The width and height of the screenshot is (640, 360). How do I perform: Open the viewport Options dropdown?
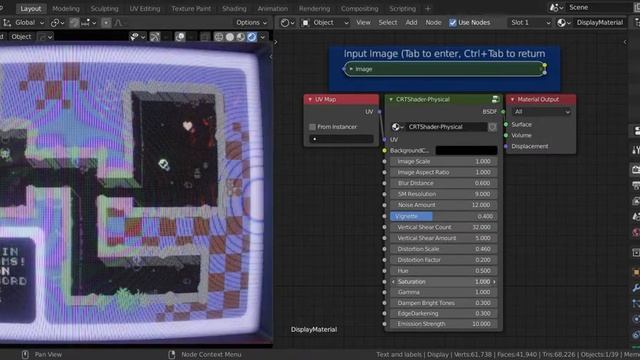(251, 23)
